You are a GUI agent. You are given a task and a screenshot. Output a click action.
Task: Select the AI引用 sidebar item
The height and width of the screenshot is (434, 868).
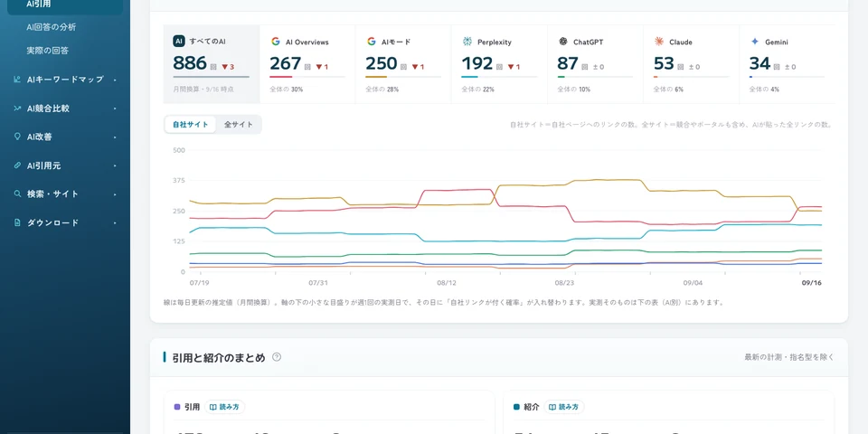coord(65,5)
